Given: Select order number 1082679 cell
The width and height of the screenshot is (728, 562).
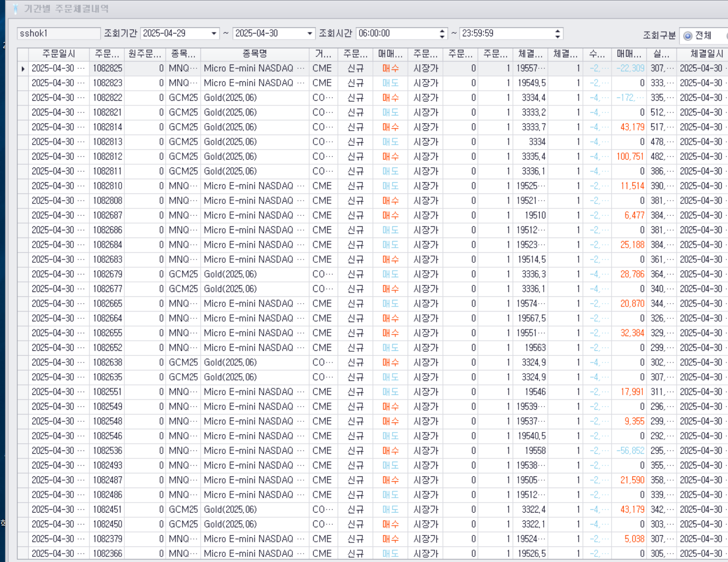Looking at the screenshot, I should [x=107, y=274].
